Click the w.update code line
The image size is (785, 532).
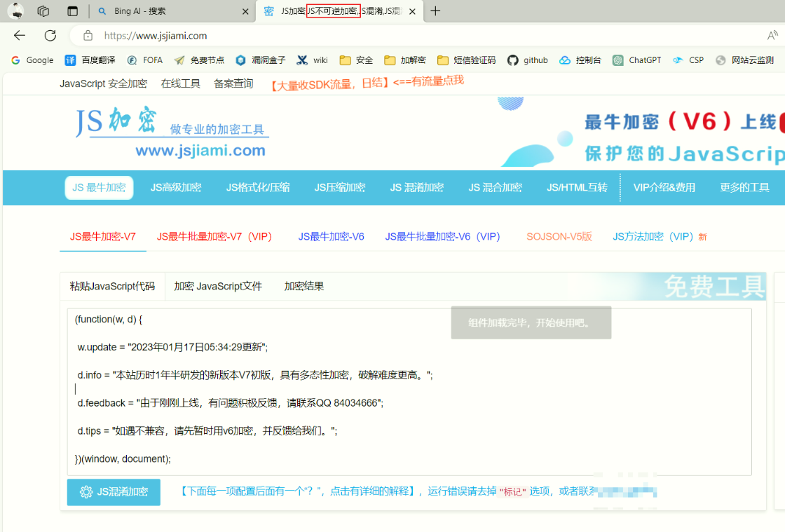(x=172, y=348)
